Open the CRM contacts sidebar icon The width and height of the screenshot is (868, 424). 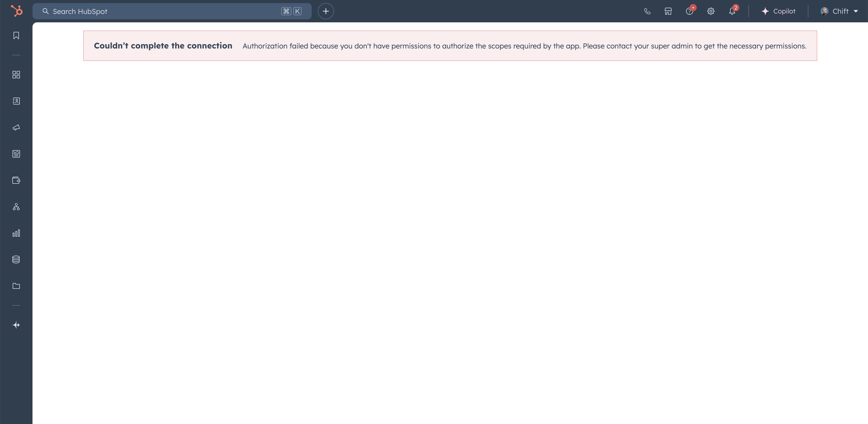pyautogui.click(x=16, y=101)
